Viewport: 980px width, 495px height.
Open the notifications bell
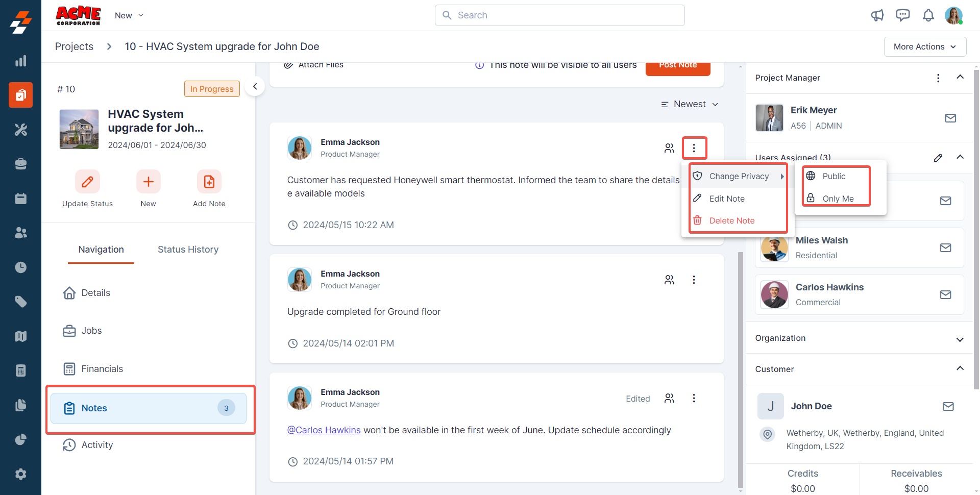tap(928, 15)
